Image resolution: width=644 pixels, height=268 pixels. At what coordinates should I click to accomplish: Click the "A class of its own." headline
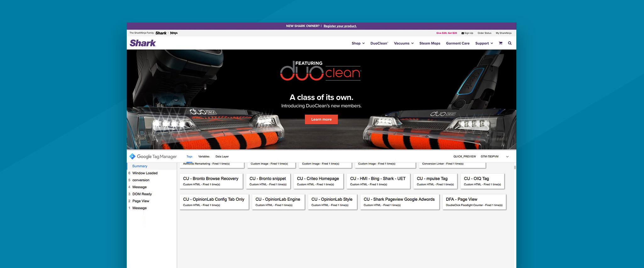pyautogui.click(x=321, y=97)
